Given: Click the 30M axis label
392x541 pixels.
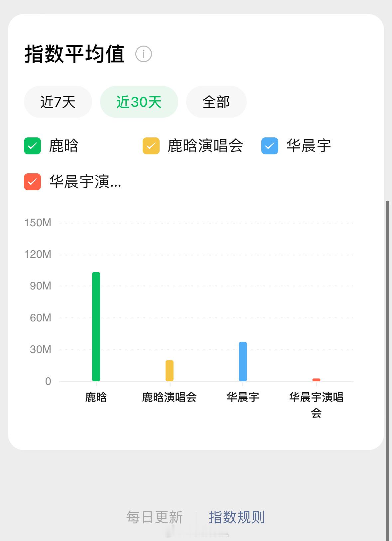Looking at the screenshot, I should tap(40, 349).
